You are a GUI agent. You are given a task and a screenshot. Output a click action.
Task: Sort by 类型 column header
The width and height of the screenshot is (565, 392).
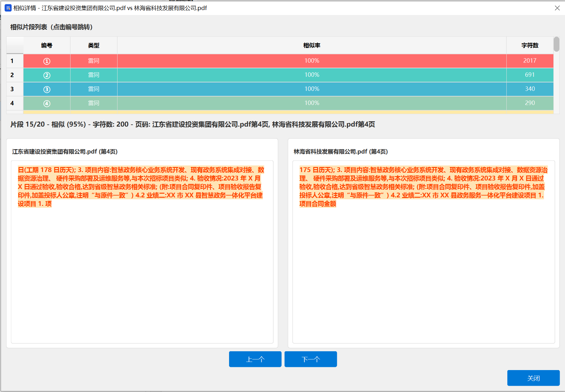(94, 45)
